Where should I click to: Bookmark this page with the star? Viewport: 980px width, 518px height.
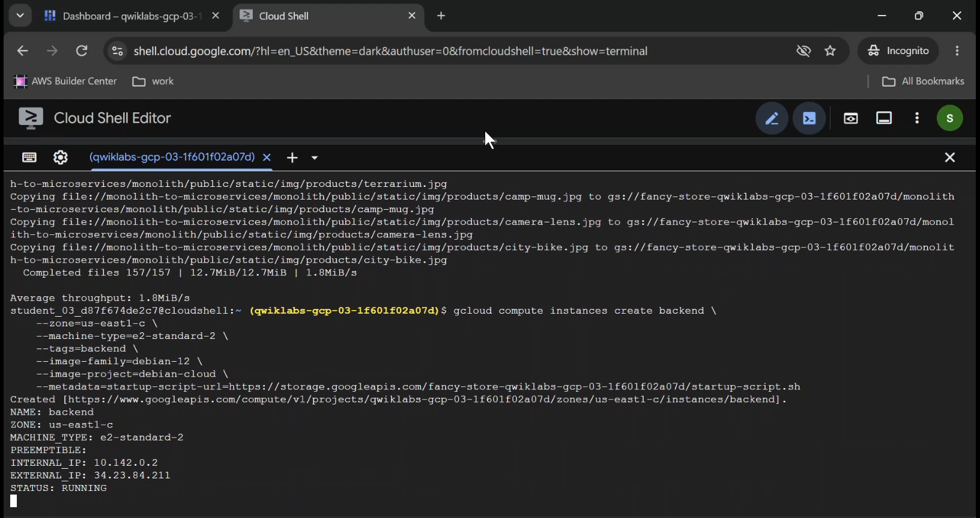click(x=830, y=51)
